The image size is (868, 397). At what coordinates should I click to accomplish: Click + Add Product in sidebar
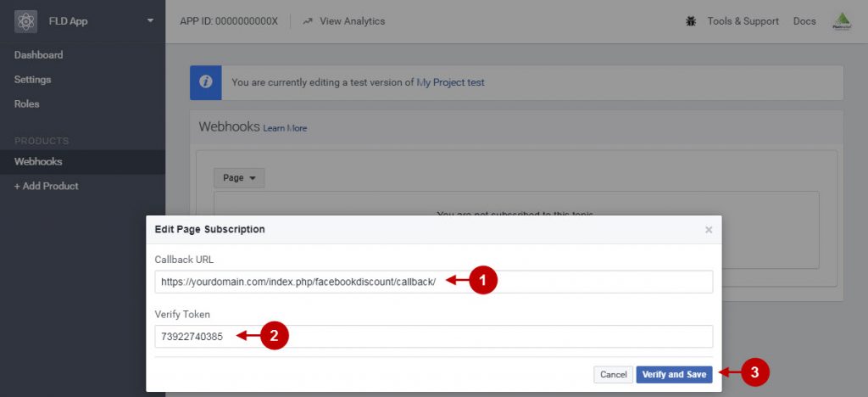point(47,186)
